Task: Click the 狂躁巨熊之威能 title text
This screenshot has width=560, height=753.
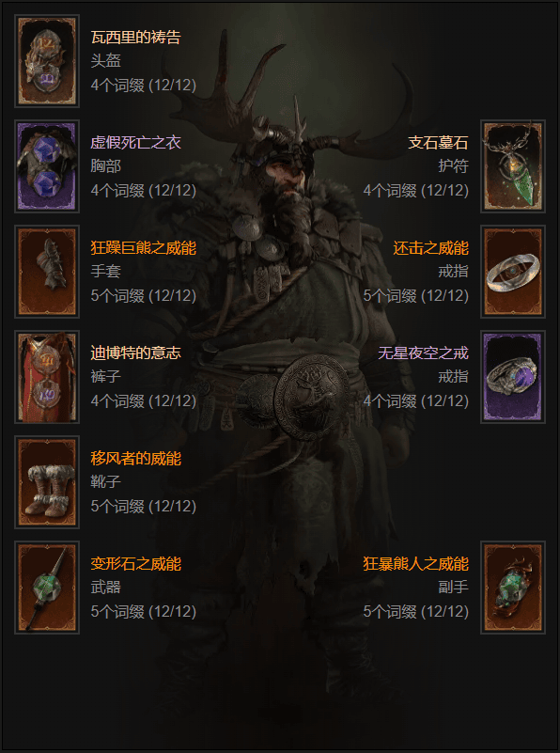Action: [144, 248]
